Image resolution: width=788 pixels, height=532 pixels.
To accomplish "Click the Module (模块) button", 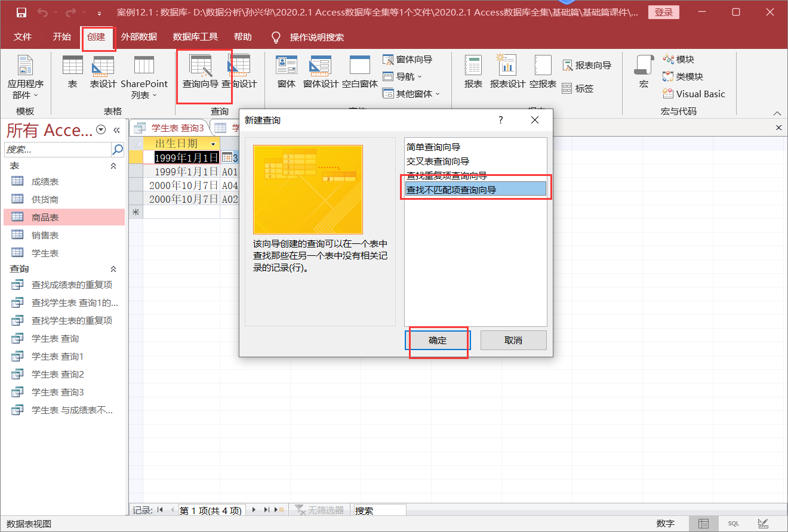I will 679,60.
